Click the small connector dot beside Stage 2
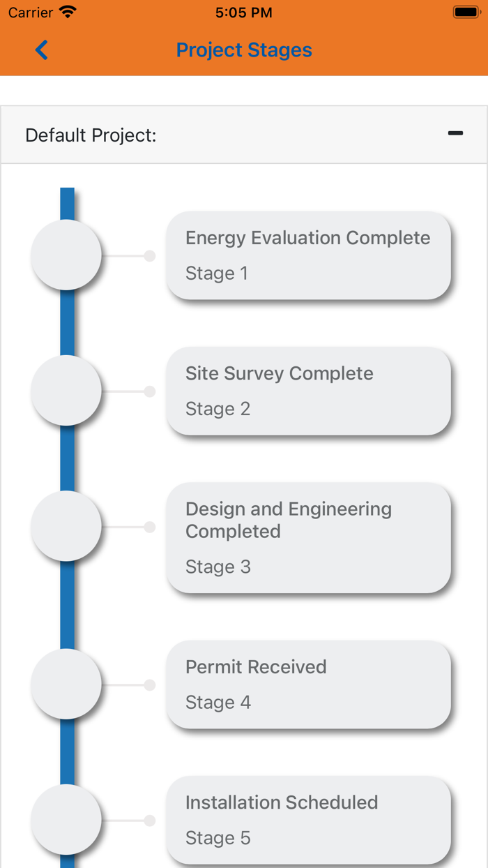The height and width of the screenshot is (868, 488). (150, 391)
